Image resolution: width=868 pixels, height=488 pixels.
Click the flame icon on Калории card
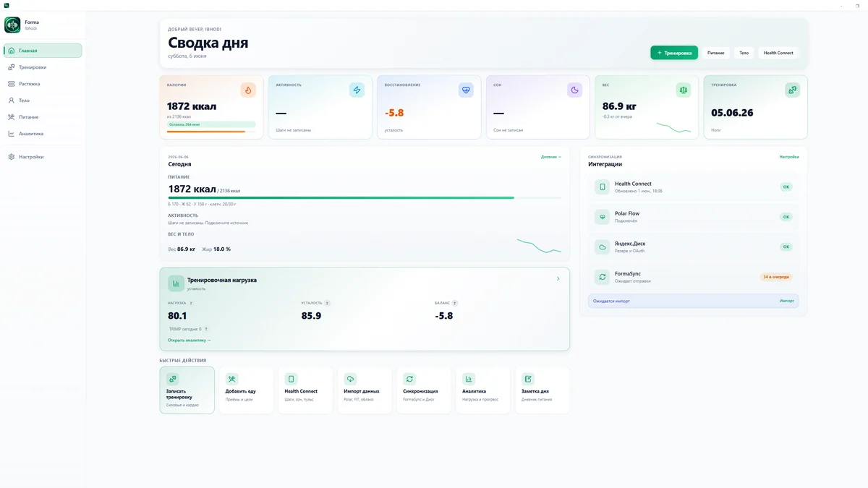(x=248, y=90)
